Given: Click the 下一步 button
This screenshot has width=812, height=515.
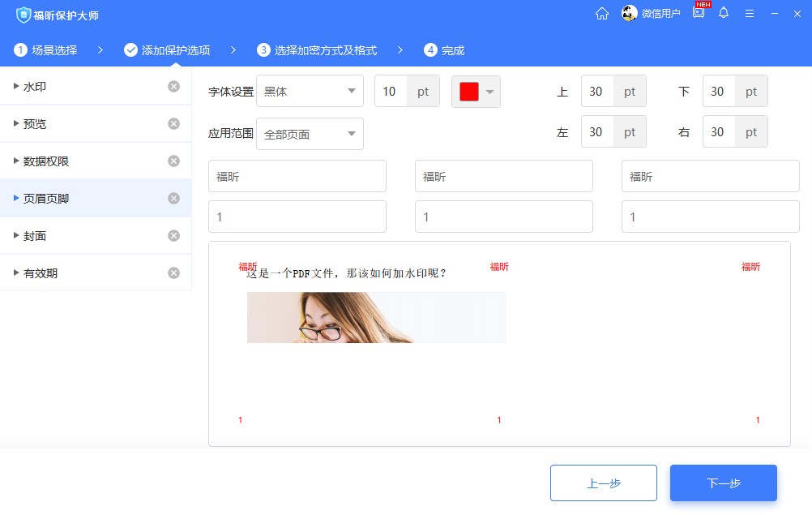Looking at the screenshot, I should tap(723, 483).
